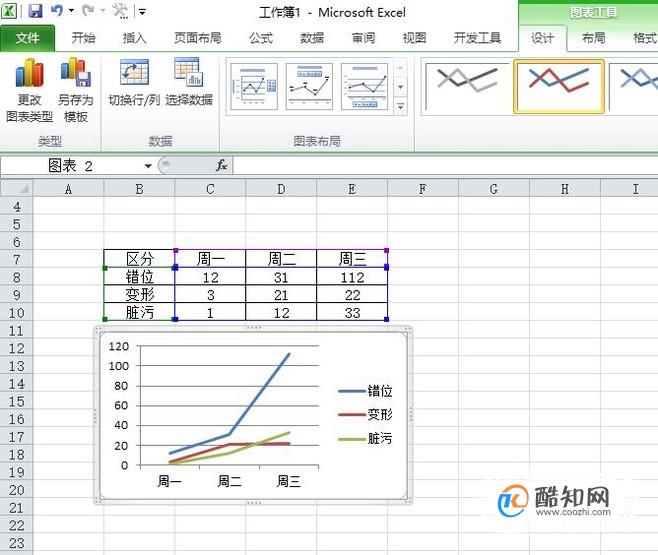This screenshot has height=555, width=658.
Task: Click the 周三 header cell in the table
Action: coord(352,259)
